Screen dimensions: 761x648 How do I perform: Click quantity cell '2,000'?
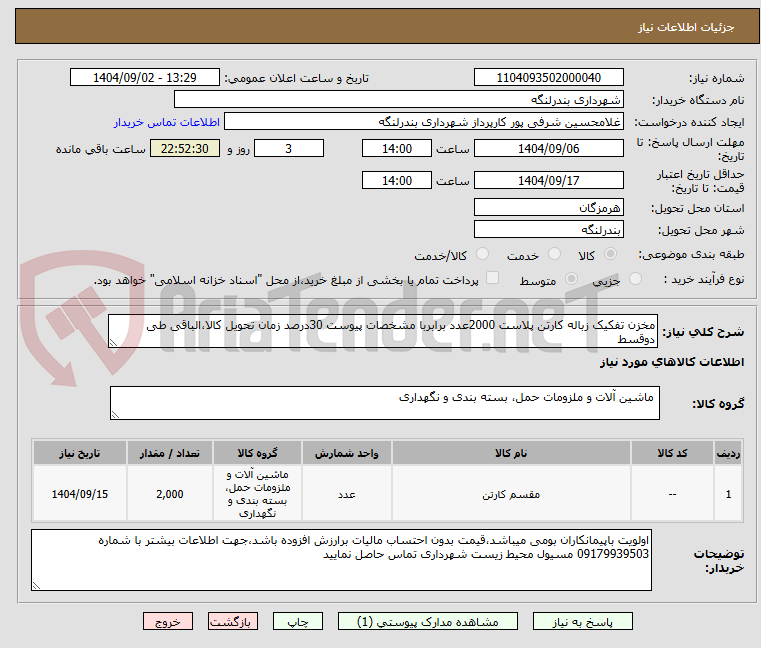(x=169, y=494)
